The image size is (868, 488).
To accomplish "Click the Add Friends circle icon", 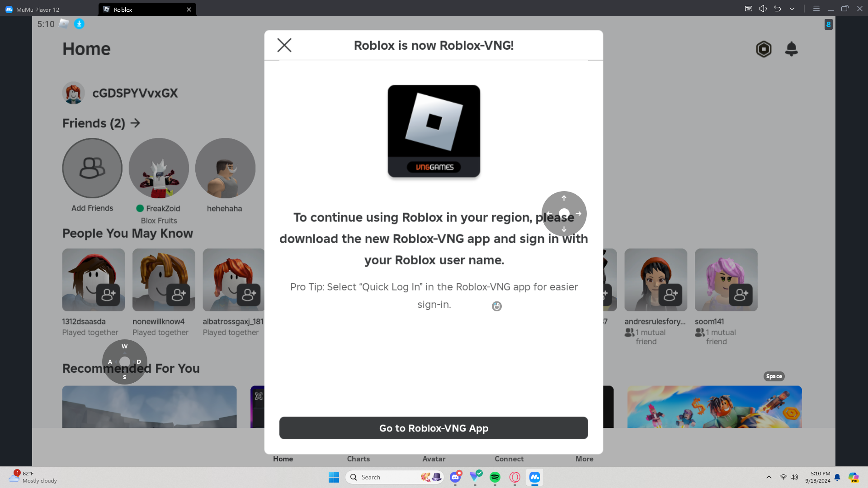I will pos(92,168).
